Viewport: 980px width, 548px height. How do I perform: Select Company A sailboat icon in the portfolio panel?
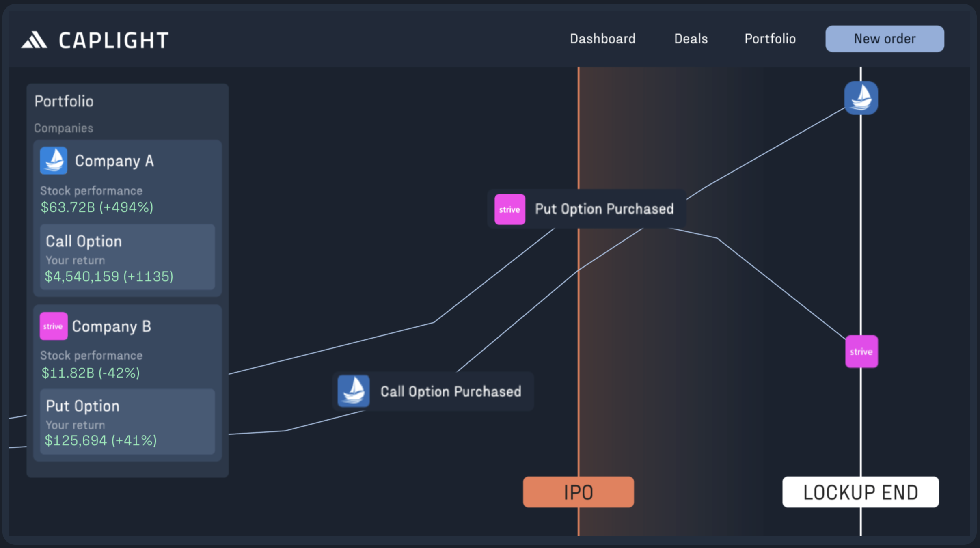54,161
